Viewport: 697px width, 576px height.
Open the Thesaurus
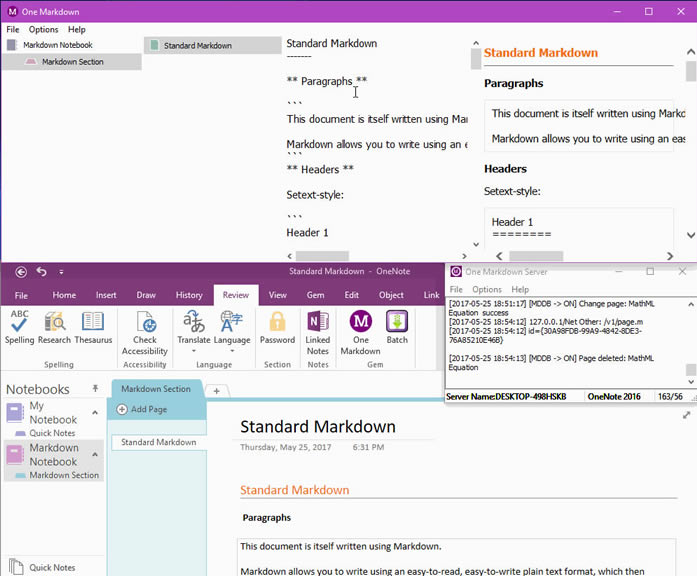tap(93, 322)
